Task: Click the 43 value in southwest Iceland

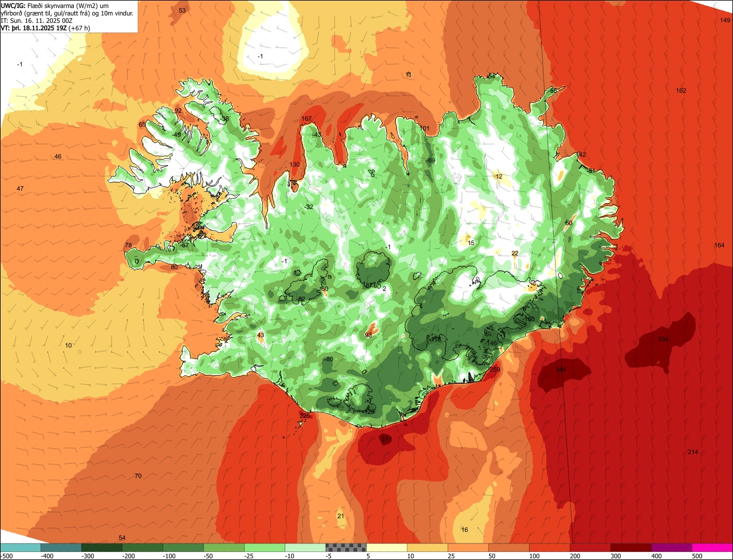Action: [261, 336]
